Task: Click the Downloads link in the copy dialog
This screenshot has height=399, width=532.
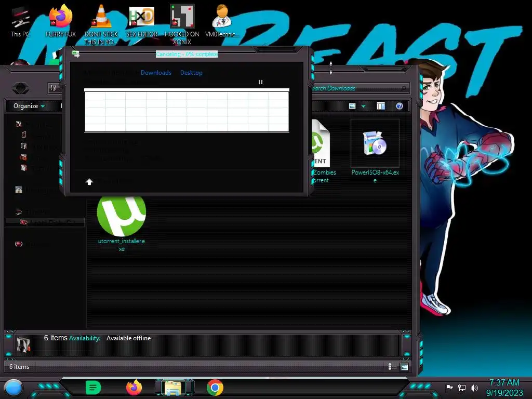Action: pos(156,73)
